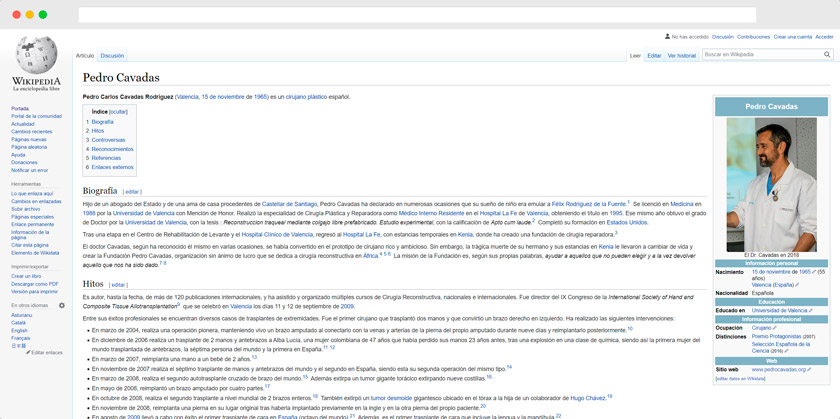Switch to the Discusión tab

pyautogui.click(x=112, y=56)
